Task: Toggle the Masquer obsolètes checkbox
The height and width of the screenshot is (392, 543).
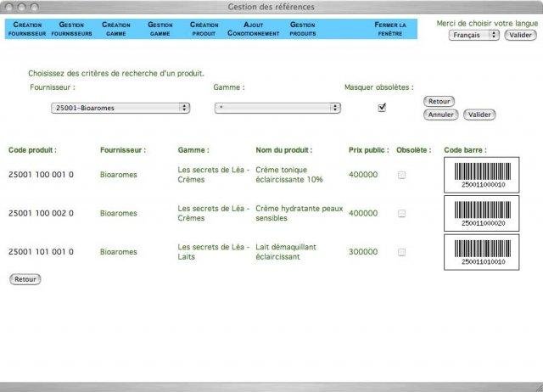Action: coord(382,108)
